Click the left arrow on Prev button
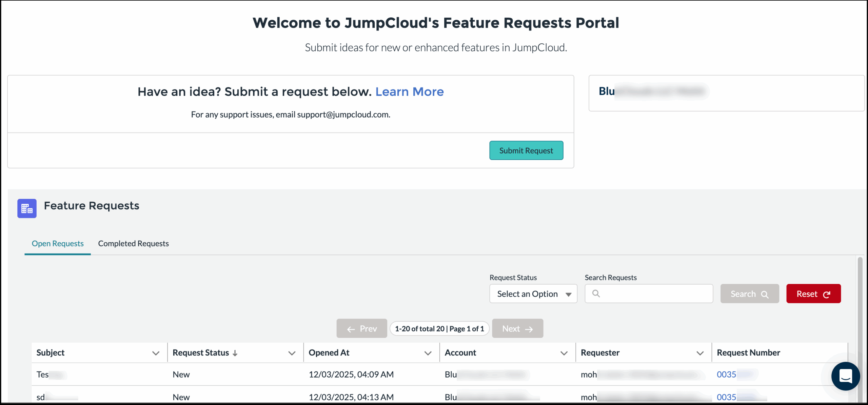 (x=351, y=328)
